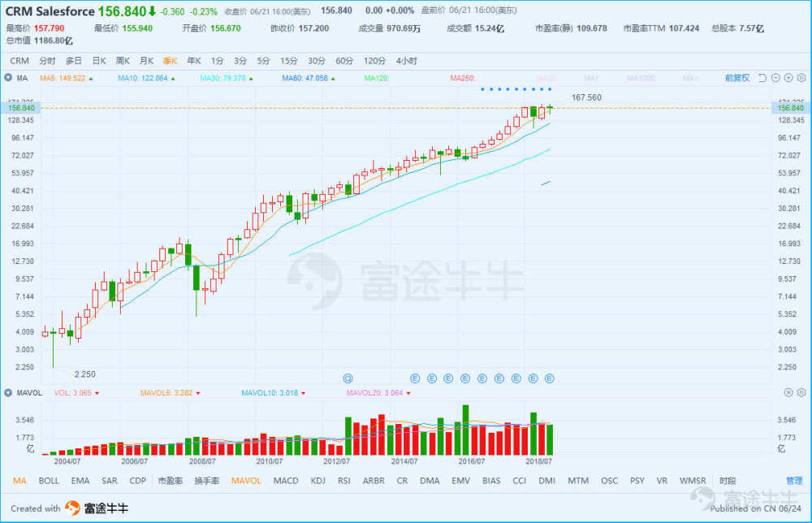Toggle the MAVOL indicator in the bottom bar
This screenshot has width=812, height=523.
tap(246, 481)
